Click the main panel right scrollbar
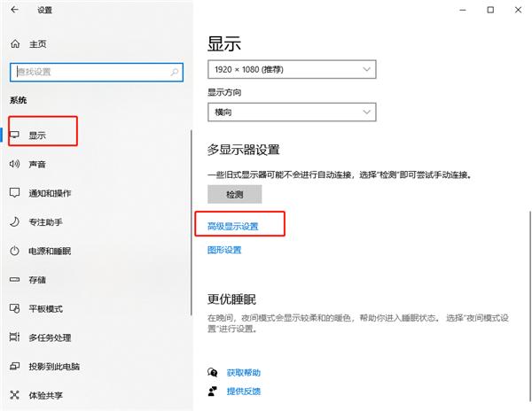Screen dimensions: 532x411 coord(529,305)
